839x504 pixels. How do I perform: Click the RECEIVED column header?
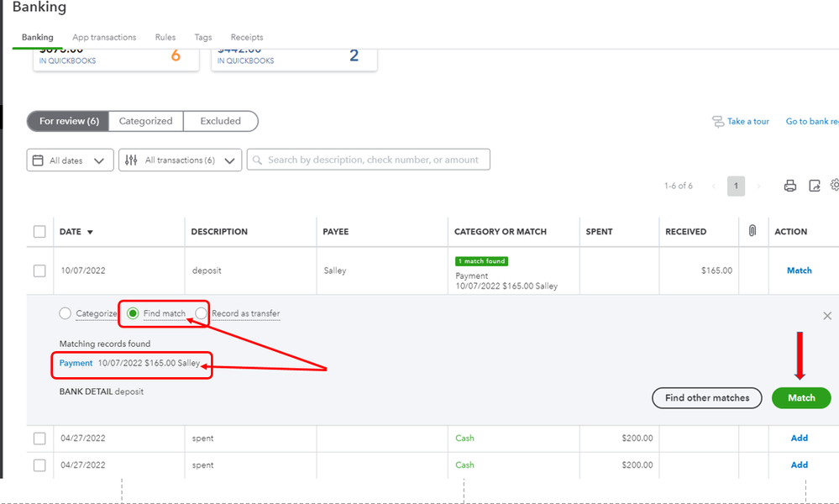(x=685, y=232)
